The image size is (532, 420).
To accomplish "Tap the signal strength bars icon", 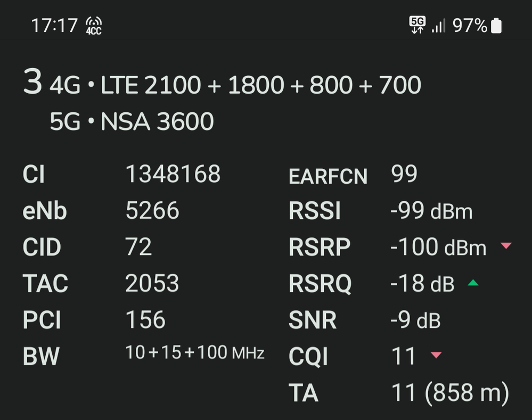I will [438, 26].
